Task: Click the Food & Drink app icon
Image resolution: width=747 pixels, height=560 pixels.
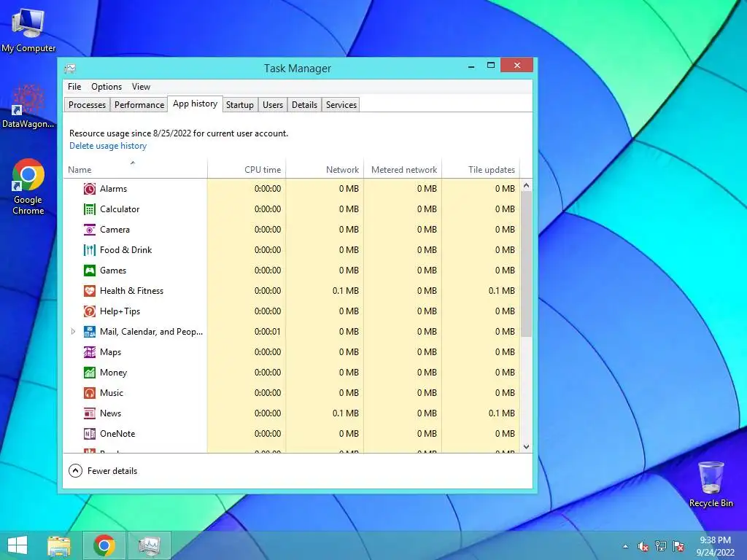Action: tap(90, 250)
